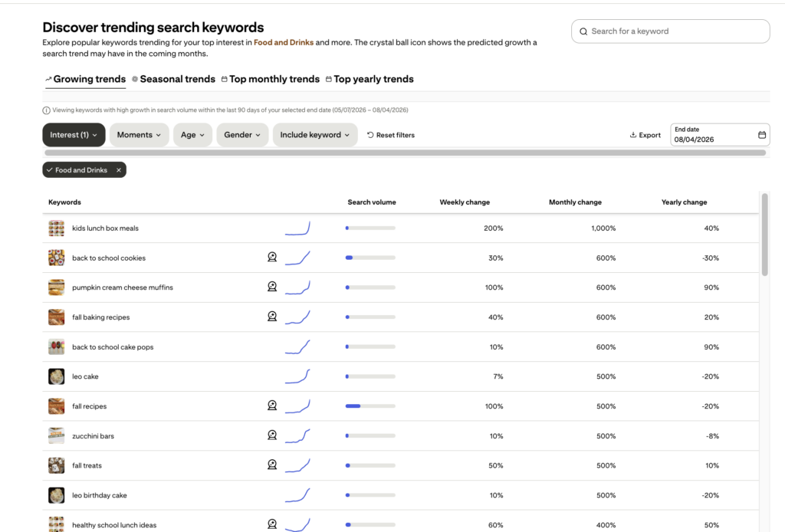Click the info icon before viewing keywords note

pyautogui.click(x=46, y=110)
